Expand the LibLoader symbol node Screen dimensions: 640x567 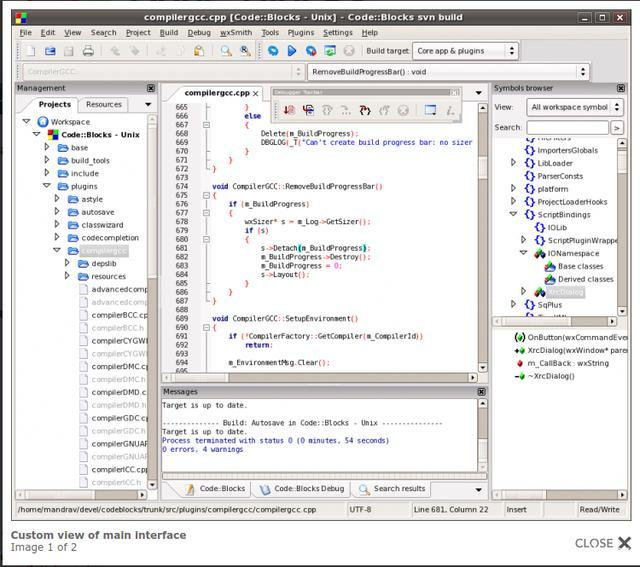click(513, 163)
